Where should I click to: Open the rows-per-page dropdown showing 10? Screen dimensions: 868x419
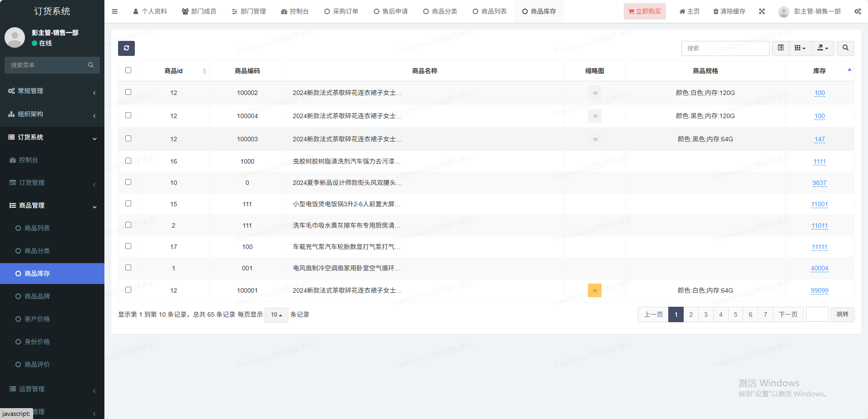pyautogui.click(x=276, y=314)
